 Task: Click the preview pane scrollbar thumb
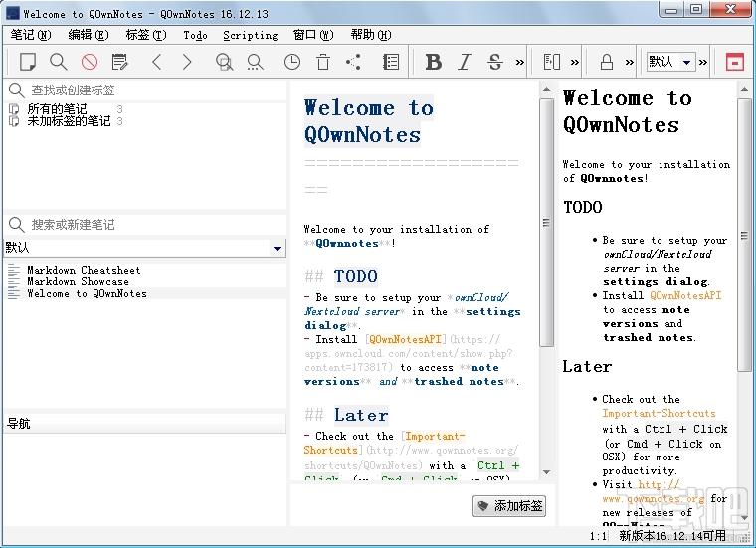(x=744, y=235)
